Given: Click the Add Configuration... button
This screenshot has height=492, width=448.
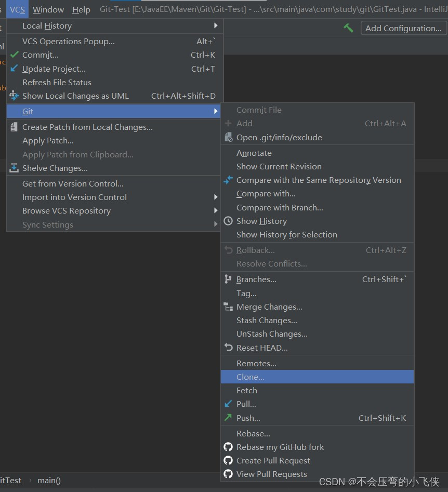Looking at the screenshot, I should [x=403, y=28].
